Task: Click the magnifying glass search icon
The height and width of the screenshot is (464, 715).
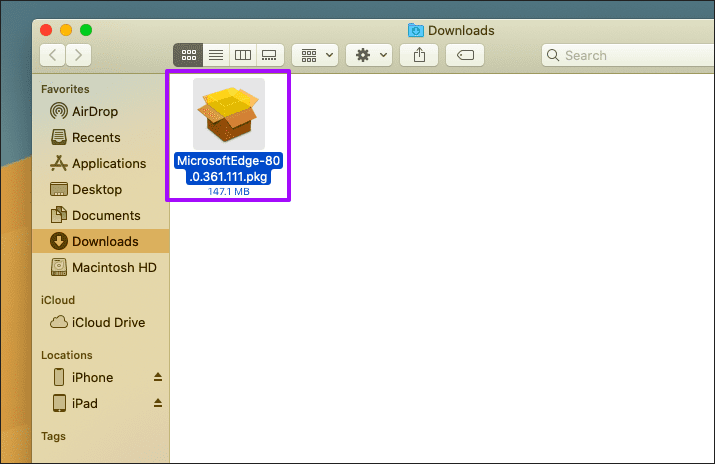Action: point(553,55)
